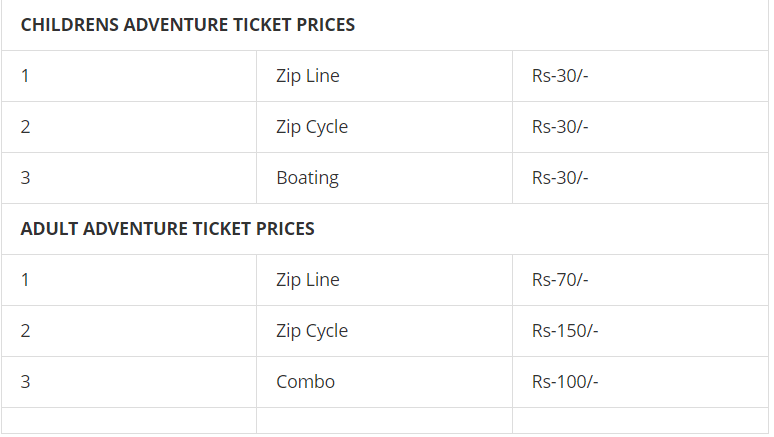
Task: Click the Rs-150/- price cell
Action: [565, 331]
